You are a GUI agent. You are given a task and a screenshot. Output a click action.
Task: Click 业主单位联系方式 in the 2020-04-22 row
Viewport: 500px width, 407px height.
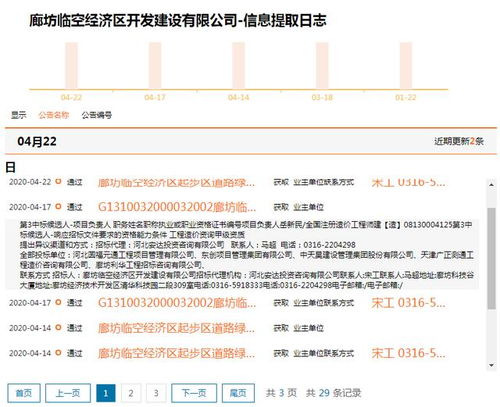pos(323,182)
